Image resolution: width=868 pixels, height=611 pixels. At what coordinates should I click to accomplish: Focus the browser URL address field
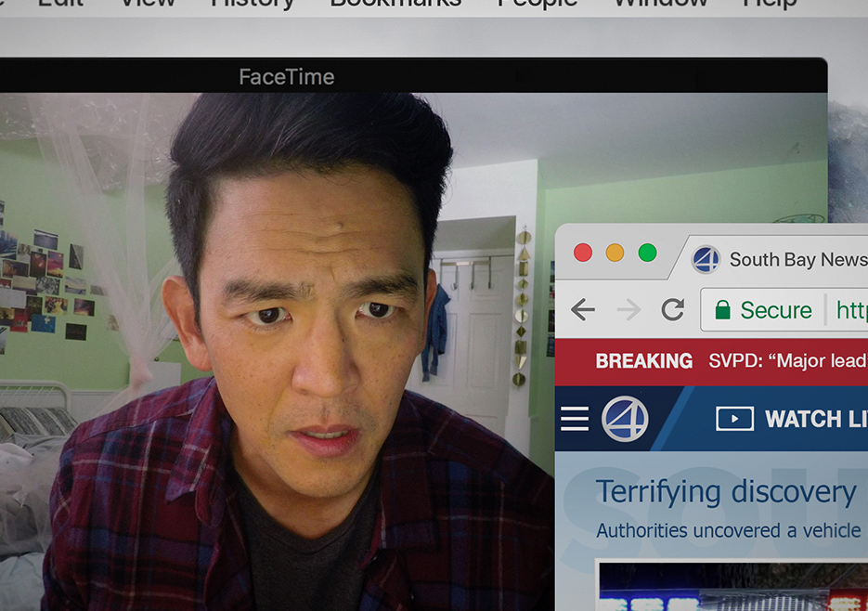784,309
